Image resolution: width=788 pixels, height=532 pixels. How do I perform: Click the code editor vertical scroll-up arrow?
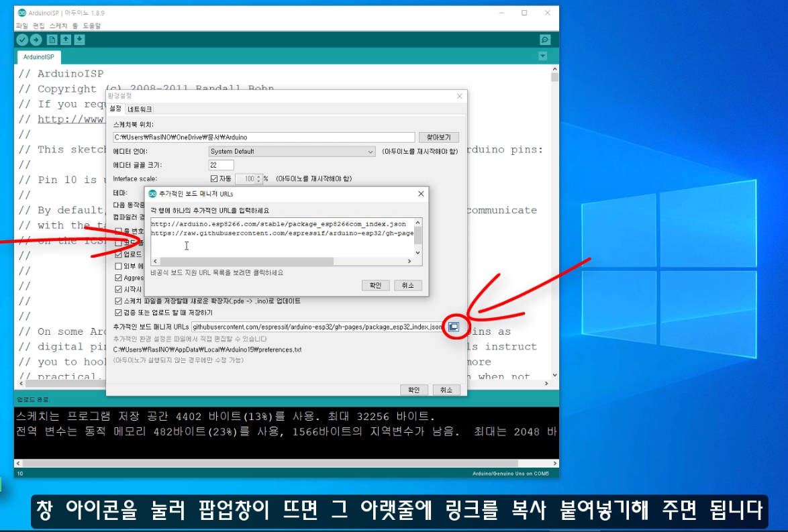pyautogui.click(x=555, y=69)
